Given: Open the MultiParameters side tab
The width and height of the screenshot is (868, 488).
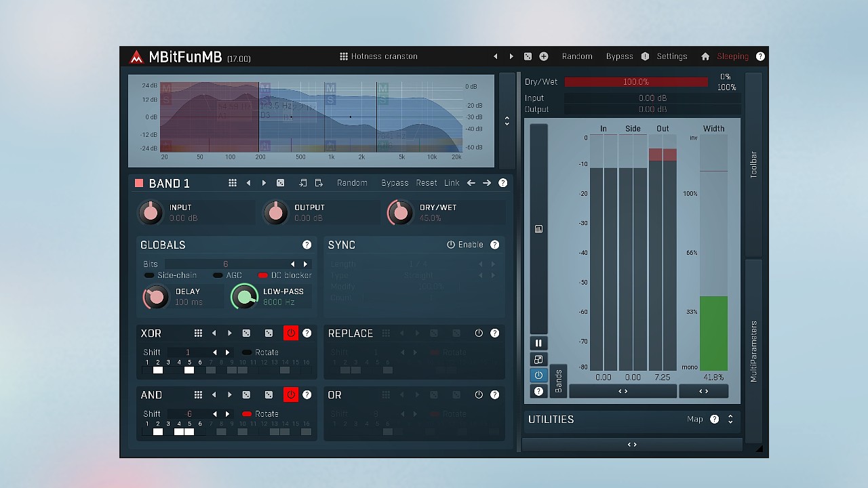Looking at the screenshot, I should [x=753, y=351].
